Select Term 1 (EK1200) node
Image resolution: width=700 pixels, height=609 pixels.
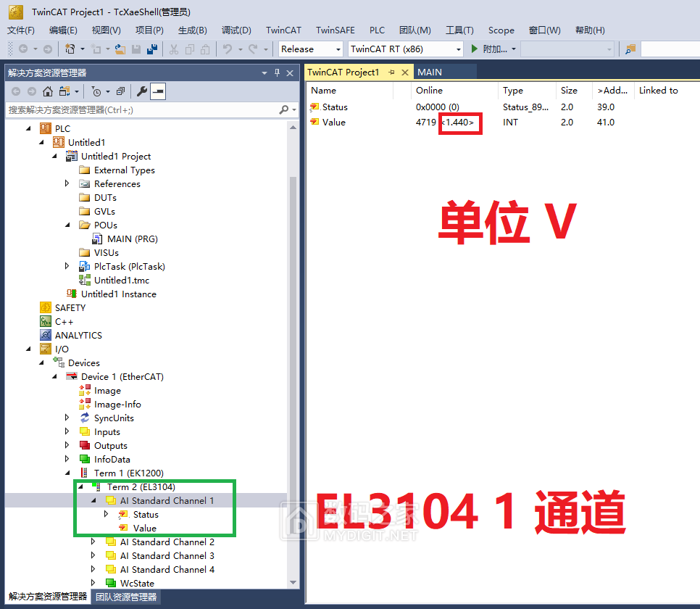pos(128,473)
